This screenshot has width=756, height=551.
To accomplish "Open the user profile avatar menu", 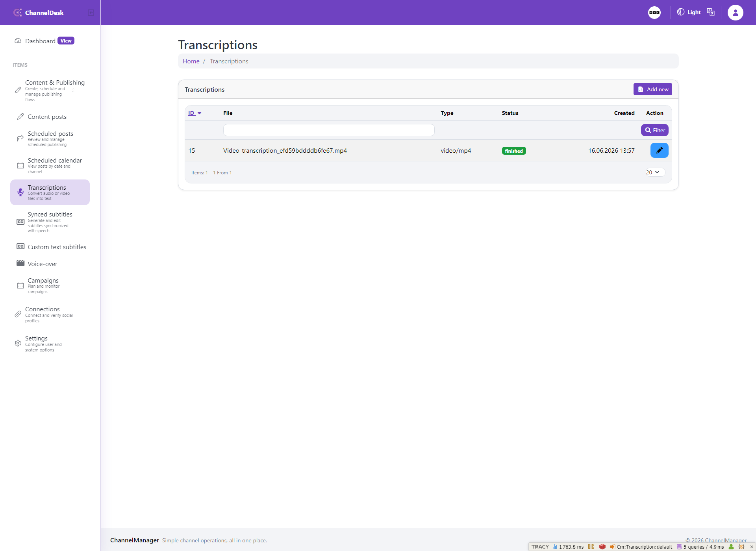I will [x=735, y=13].
